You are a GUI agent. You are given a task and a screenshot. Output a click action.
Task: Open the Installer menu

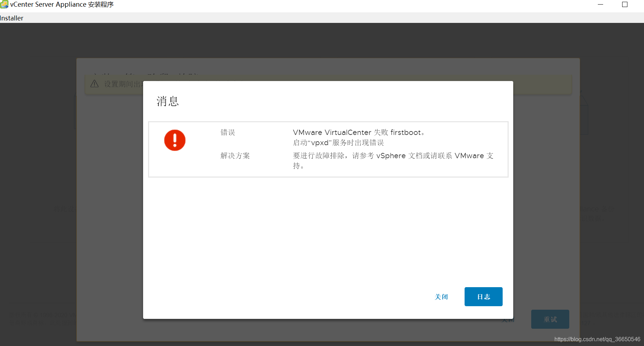pos(12,18)
